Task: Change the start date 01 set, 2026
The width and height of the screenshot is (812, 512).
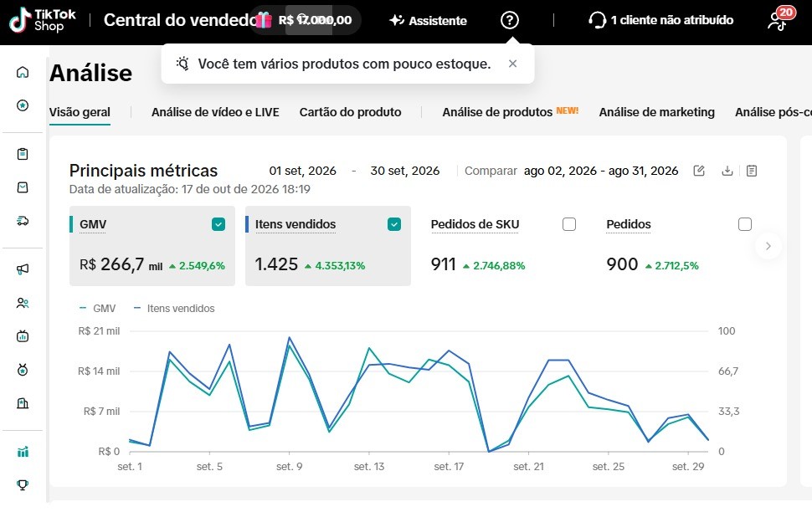Action: point(302,171)
